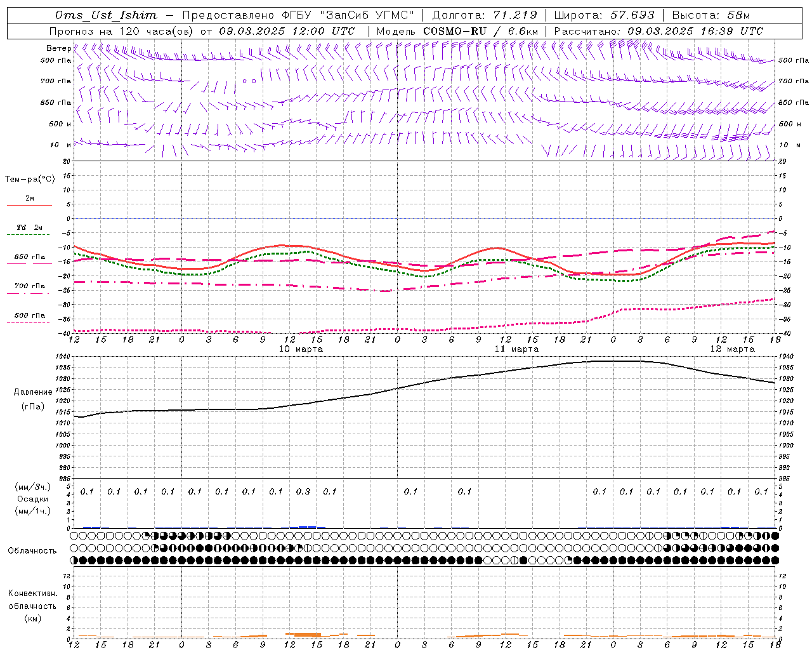812x650 pixels.
Task: Click the 700 гПа legend entry in temperature panel
Action: click(30, 286)
